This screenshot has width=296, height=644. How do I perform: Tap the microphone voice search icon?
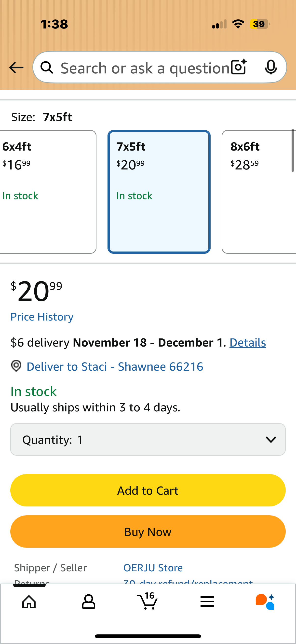click(270, 67)
